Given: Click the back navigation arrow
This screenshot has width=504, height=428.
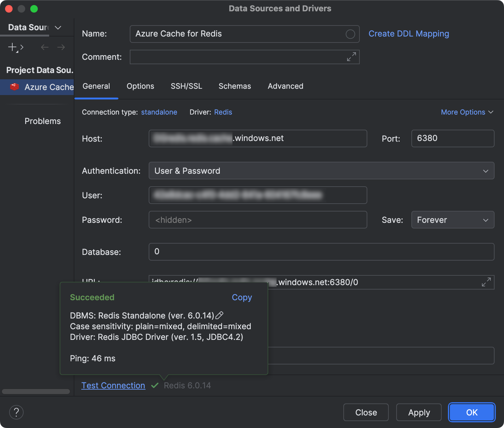Looking at the screenshot, I should click(44, 47).
